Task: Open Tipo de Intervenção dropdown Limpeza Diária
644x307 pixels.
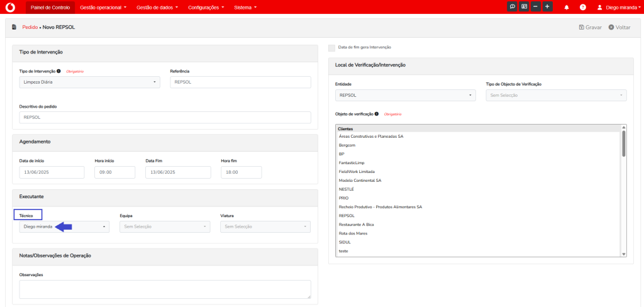Action: (90, 82)
